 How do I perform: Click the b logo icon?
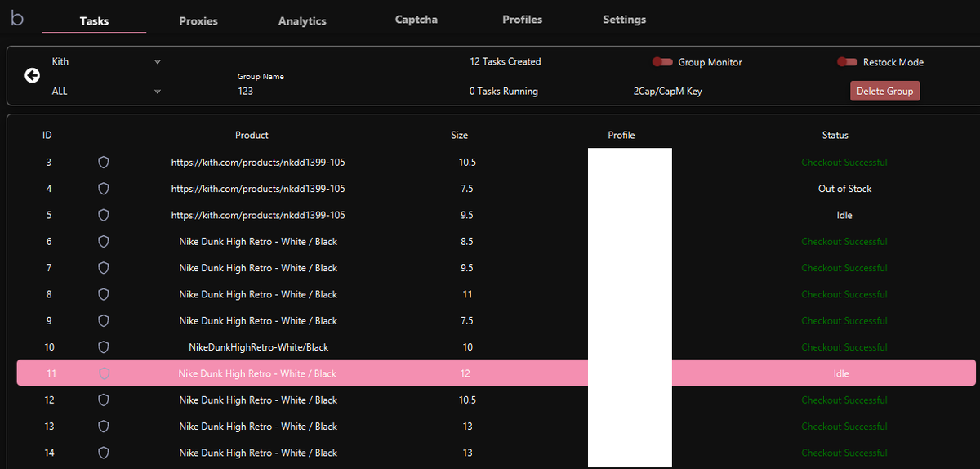click(x=16, y=19)
